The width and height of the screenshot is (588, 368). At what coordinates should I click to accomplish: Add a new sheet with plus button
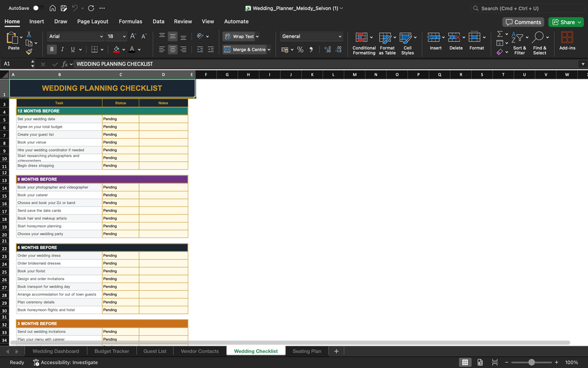(x=336, y=351)
